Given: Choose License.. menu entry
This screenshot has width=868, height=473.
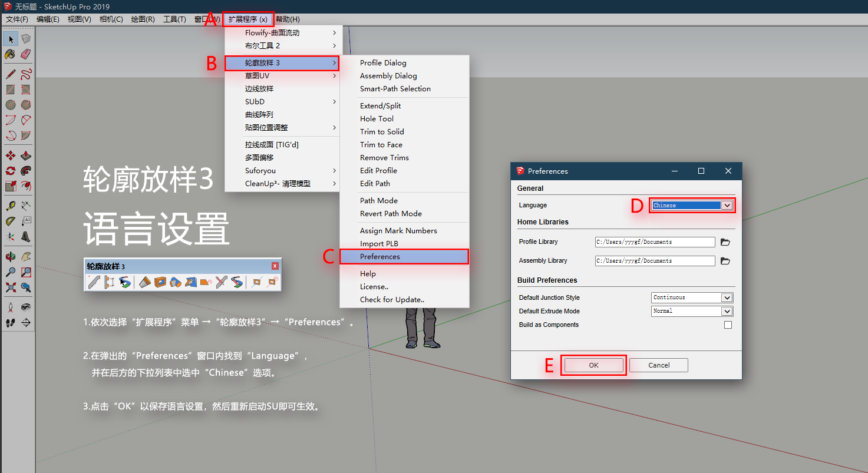Looking at the screenshot, I should [x=404, y=287].
